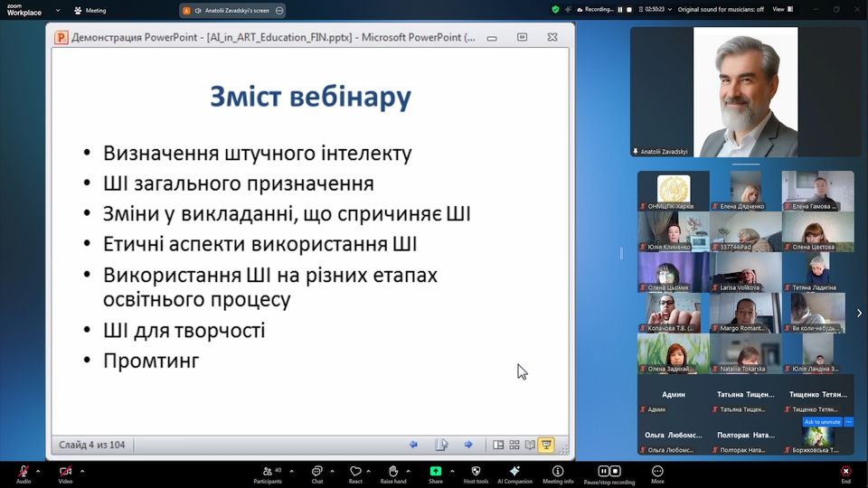
Task: Expand caret next to Share
Action: pyautogui.click(x=452, y=472)
